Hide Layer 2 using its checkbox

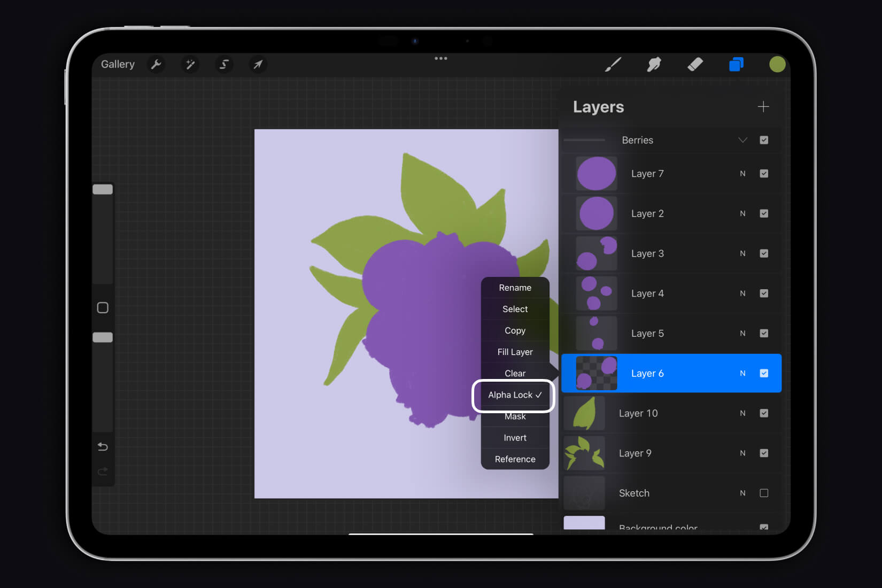tap(764, 214)
